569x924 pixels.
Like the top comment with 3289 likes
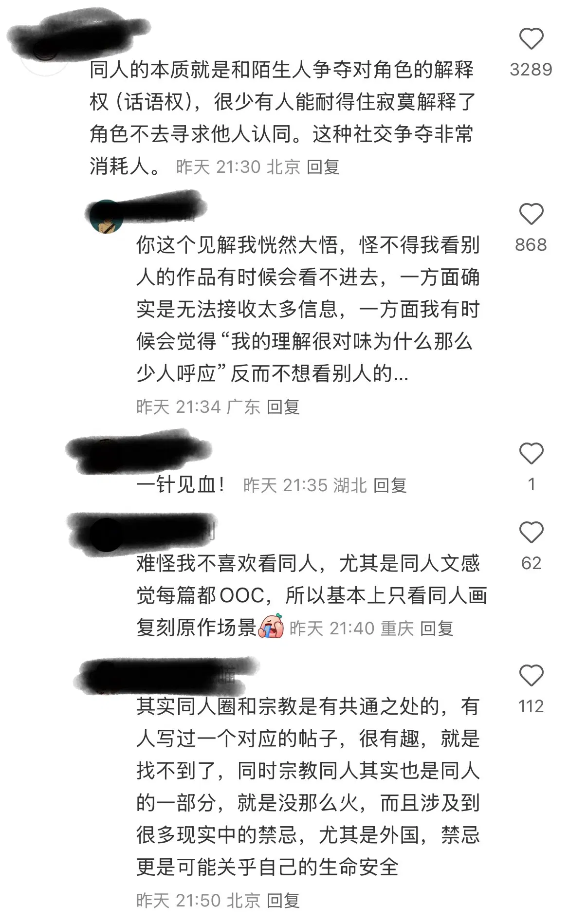[x=531, y=39]
